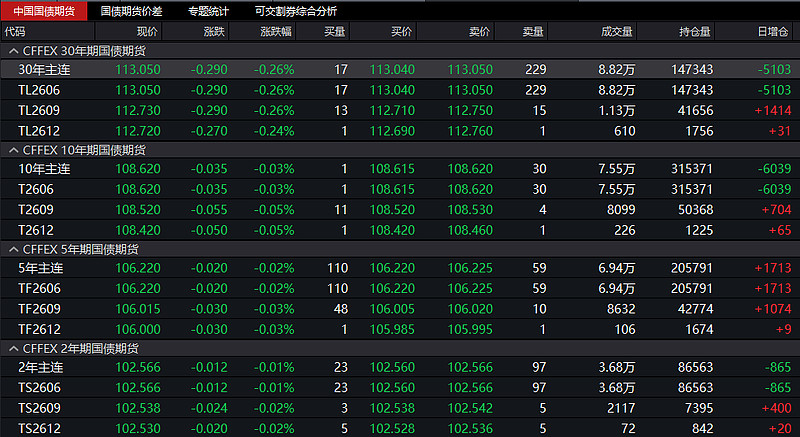Select the T2606 contract row
Screen dimensions: 800x437
pos(400,189)
